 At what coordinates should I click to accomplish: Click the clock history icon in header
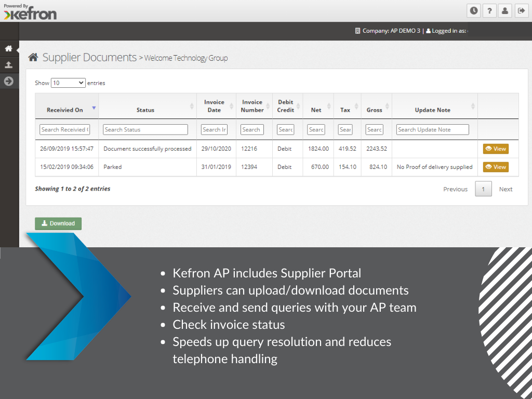point(474,11)
